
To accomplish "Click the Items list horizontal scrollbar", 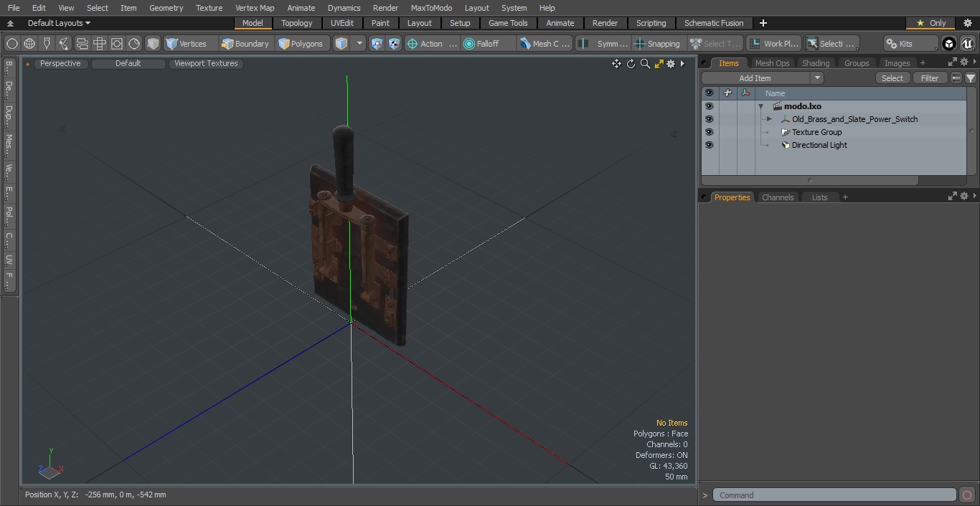I will tap(810, 181).
